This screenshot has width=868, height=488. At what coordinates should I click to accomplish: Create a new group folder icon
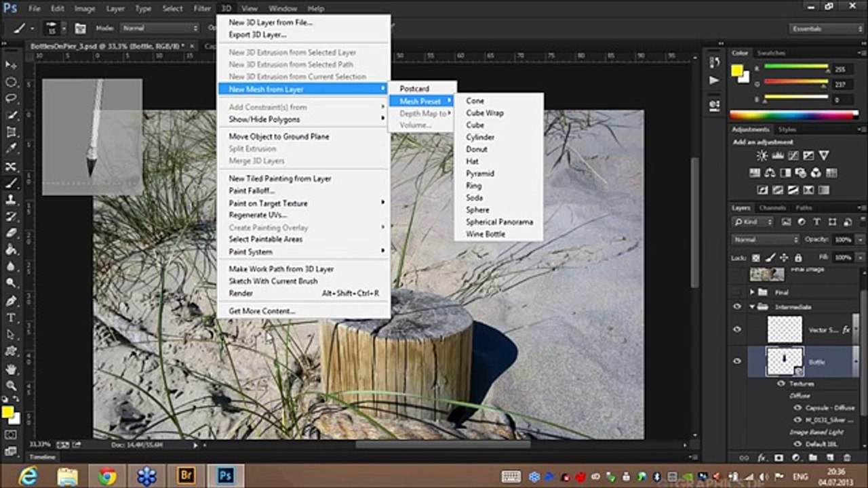pos(813,458)
